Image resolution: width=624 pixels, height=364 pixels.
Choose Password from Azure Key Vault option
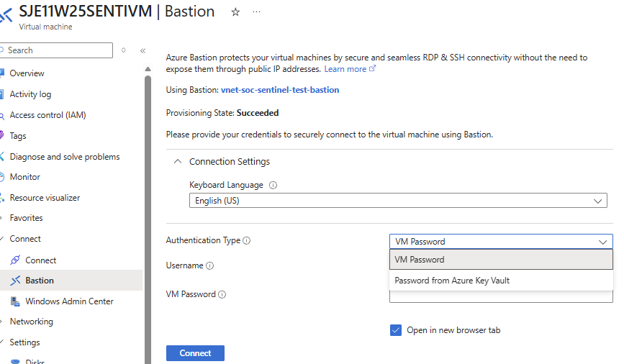point(501,281)
